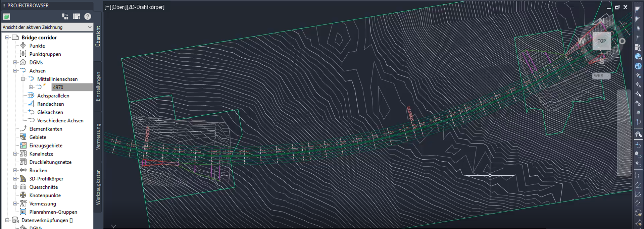Screen dimensions: 644x229
Task: Select the Randachsen icon
Action: click(31, 104)
